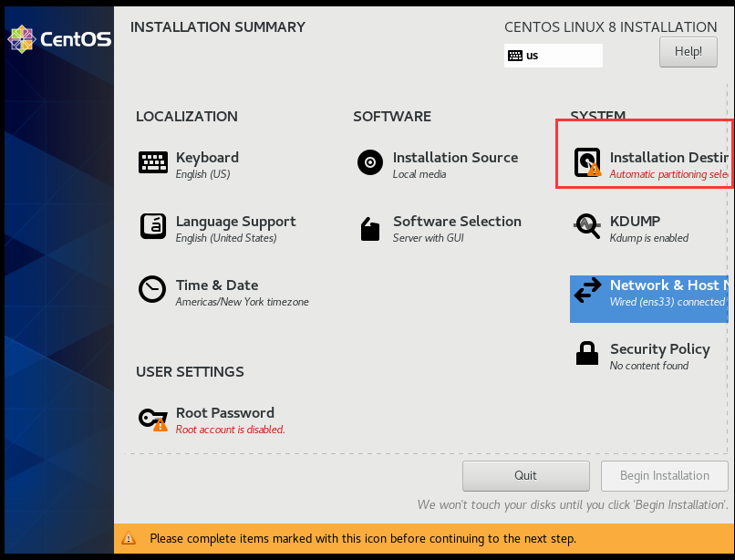
Task: Click the "Please complete items marked" warning message
Action: tap(363, 538)
